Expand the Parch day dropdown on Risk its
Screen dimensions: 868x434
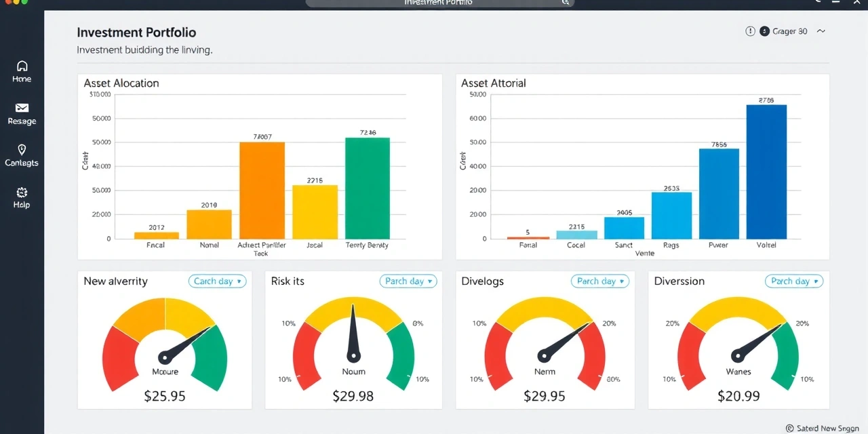point(408,281)
